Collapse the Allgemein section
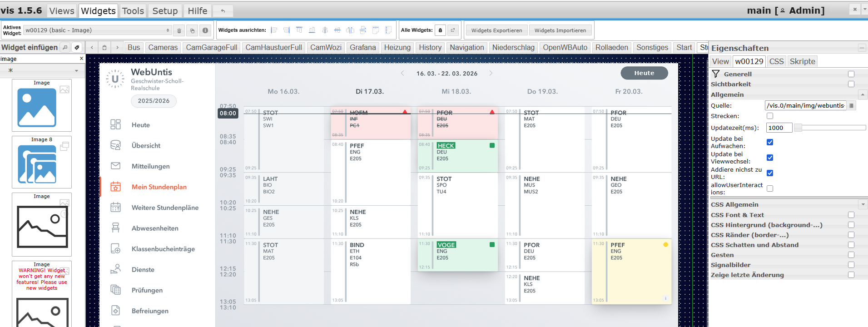 863,94
